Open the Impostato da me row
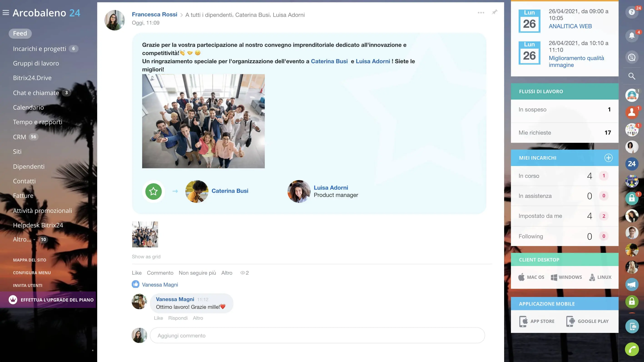This screenshot has height=362, width=644. click(x=565, y=216)
